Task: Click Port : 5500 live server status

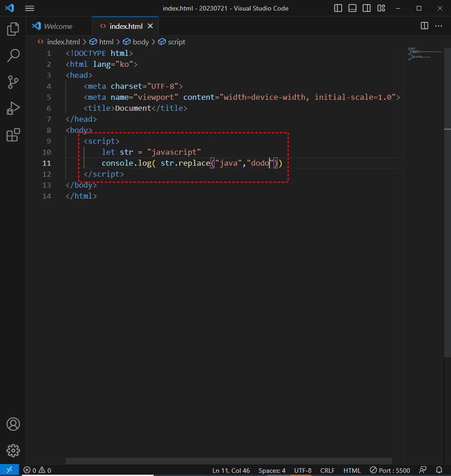Action: tap(390, 470)
